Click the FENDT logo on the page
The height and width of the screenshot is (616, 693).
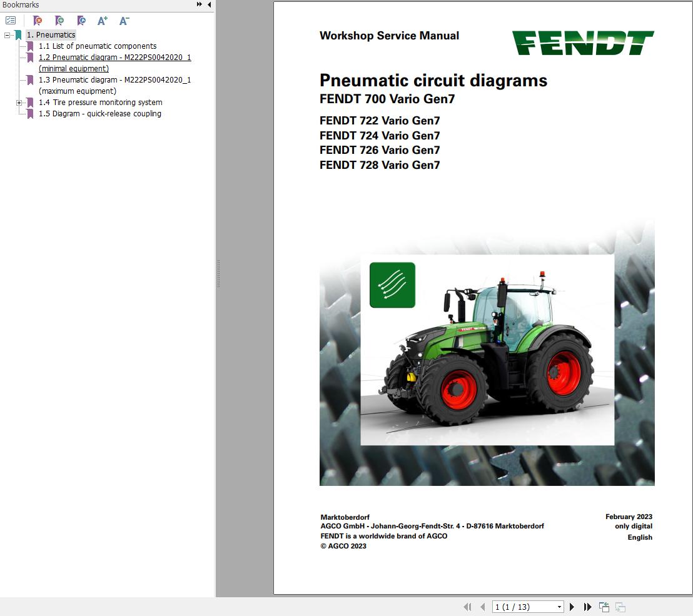(x=583, y=43)
